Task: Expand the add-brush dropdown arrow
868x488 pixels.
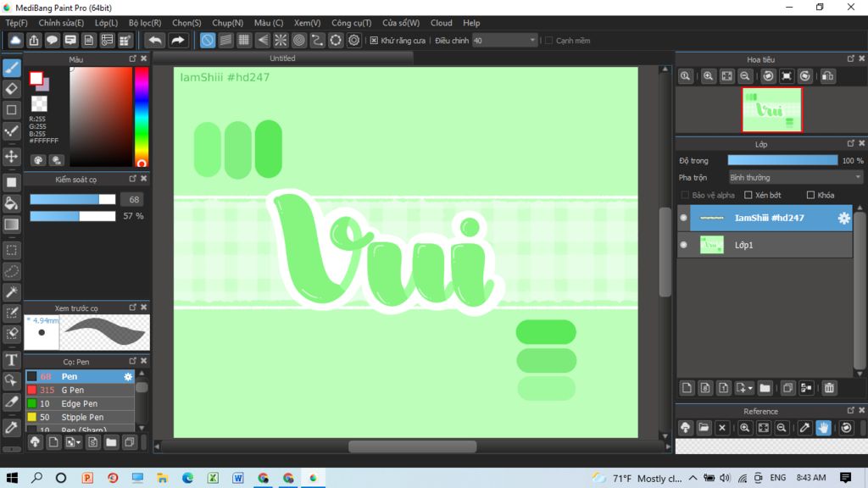Action: (x=79, y=442)
